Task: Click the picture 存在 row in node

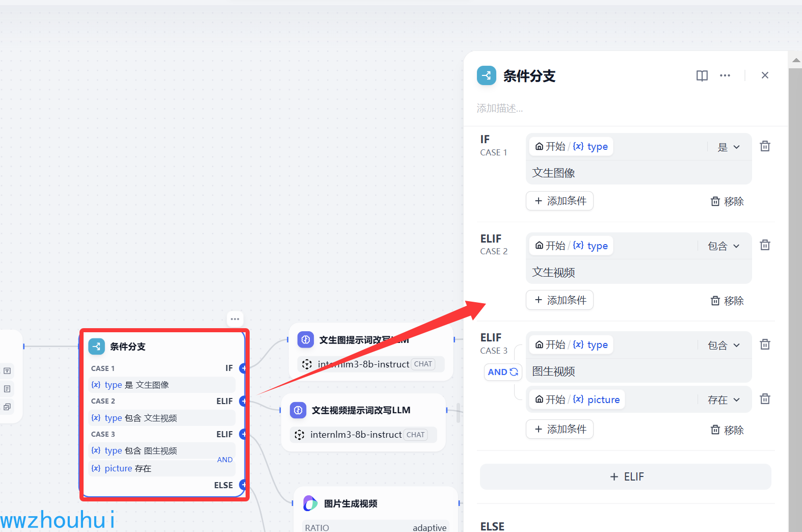Action: [x=162, y=468]
